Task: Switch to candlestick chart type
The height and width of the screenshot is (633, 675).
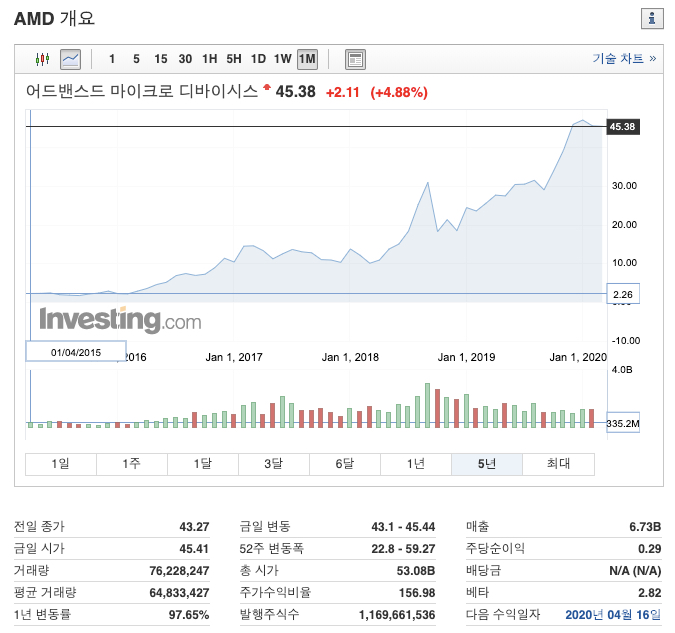Action: [42, 59]
